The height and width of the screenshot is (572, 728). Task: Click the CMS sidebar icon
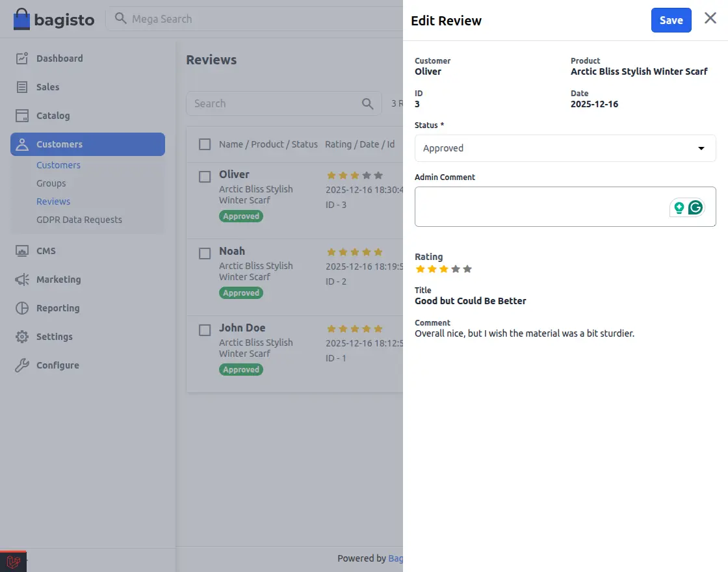pyautogui.click(x=21, y=250)
